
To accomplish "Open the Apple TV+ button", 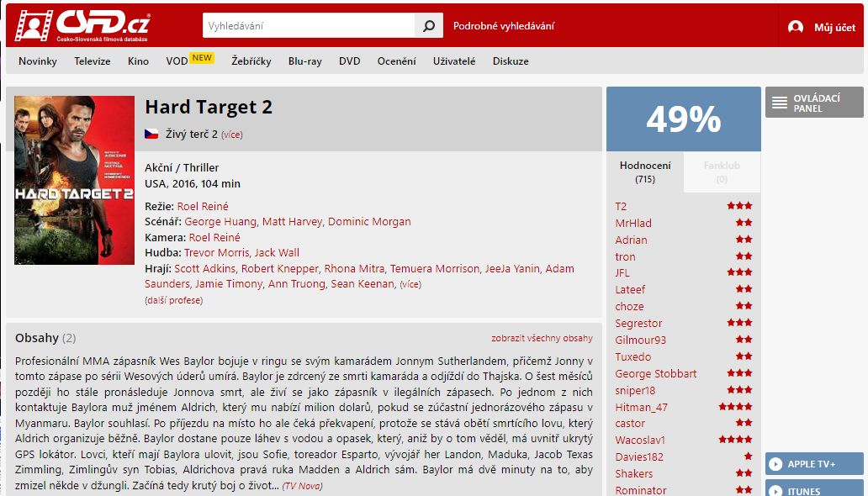I will [814, 464].
